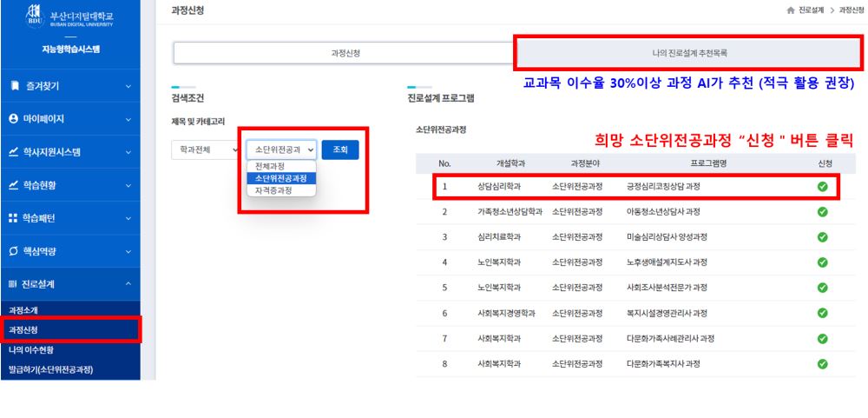868x418 pixels.
Task: Click the 과정신청 breadcrumb text
Action: coord(852,10)
